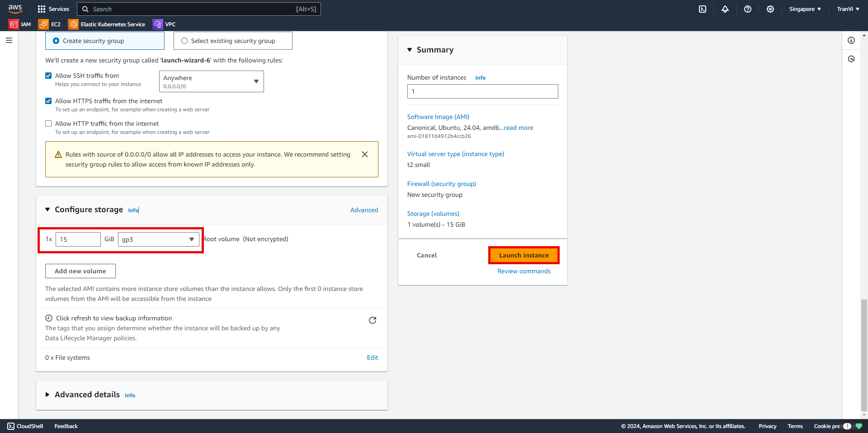Open the gp3 volume type dropdown
868x433 pixels.
(158, 239)
